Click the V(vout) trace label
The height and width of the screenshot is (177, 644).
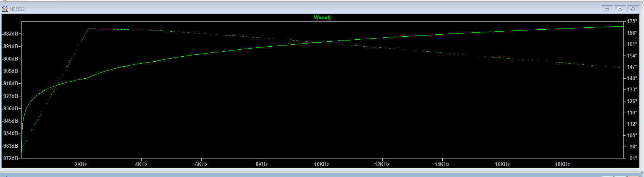pos(322,17)
